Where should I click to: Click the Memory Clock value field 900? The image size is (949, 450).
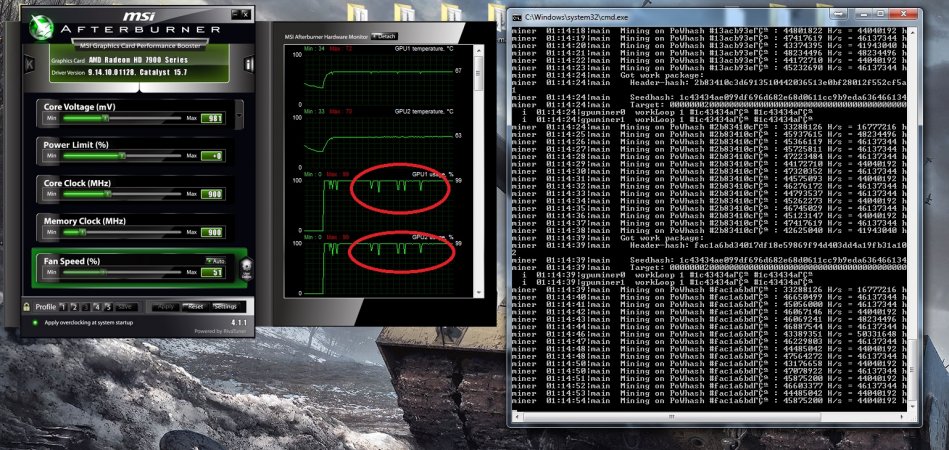[x=212, y=232]
